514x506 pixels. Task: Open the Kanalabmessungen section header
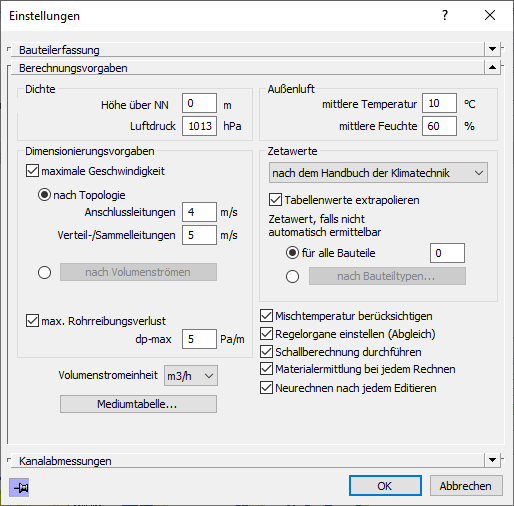pos(247,461)
